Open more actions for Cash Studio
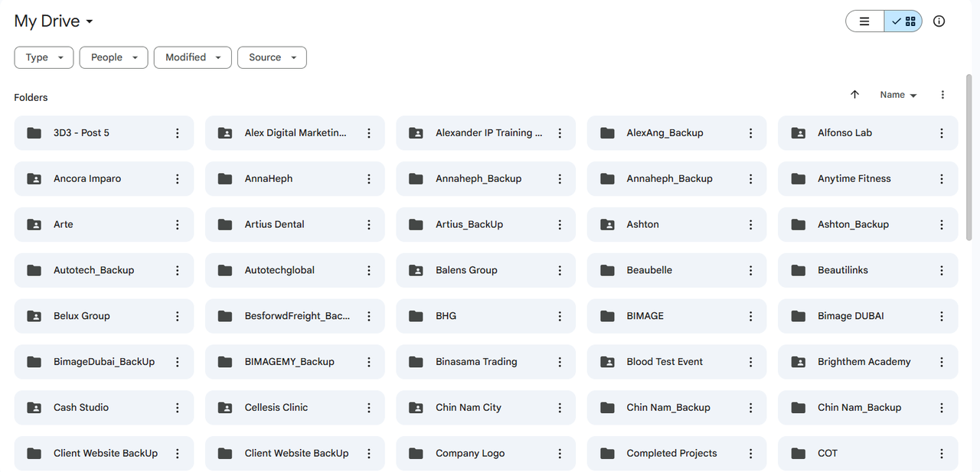Image resolution: width=980 pixels, height=472 pixels. click(x=178, y=408)
